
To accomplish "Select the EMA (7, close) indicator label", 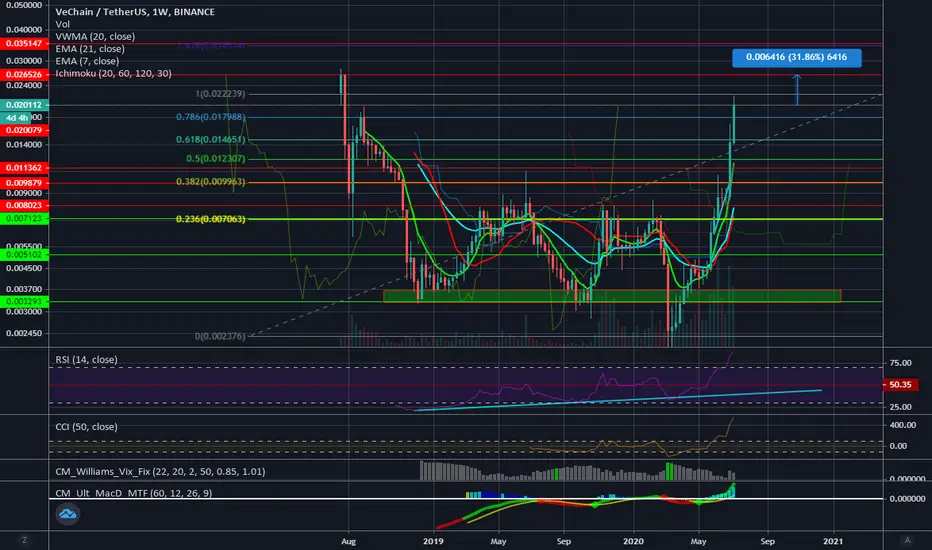I will coord(87,61).
